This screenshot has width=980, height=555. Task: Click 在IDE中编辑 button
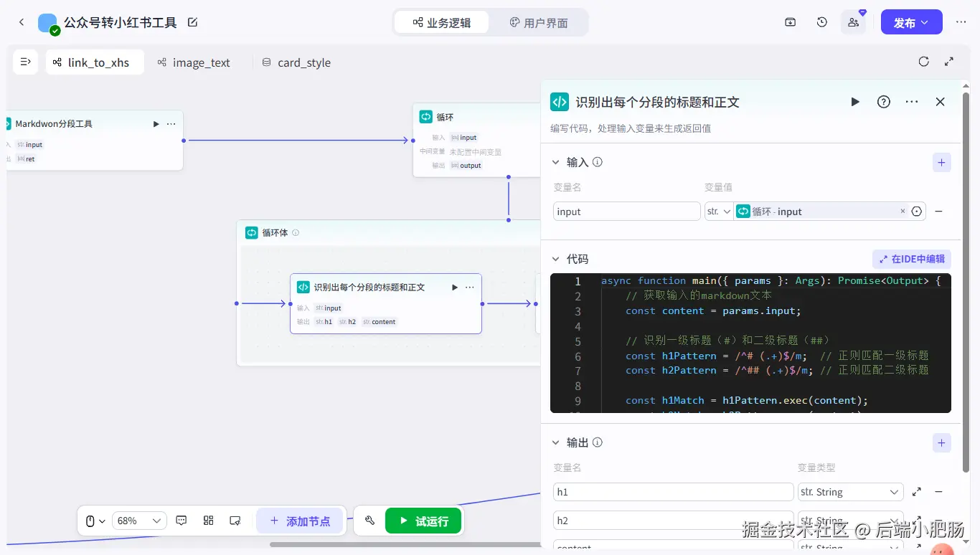[911, 259]
